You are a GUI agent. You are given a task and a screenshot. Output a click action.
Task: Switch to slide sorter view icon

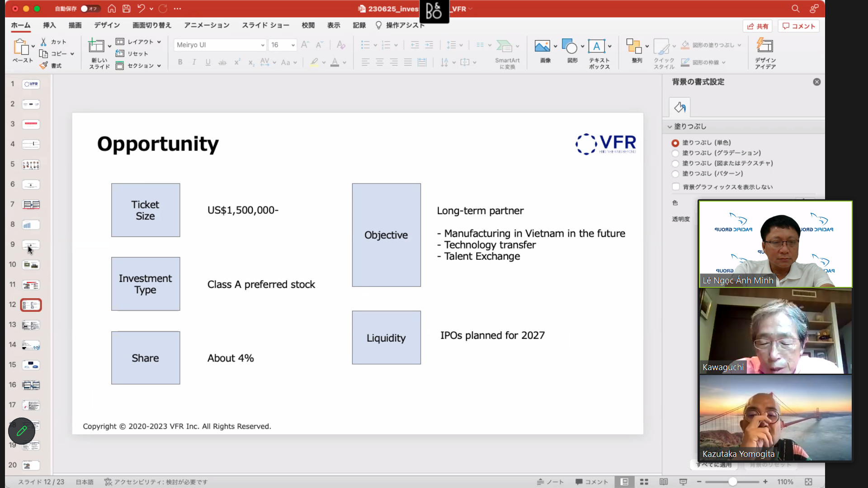[x=644, y=482]
